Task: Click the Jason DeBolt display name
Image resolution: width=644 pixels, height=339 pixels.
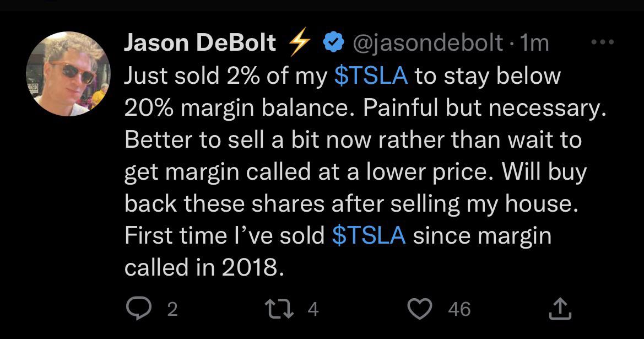Action: click(200, 43)
